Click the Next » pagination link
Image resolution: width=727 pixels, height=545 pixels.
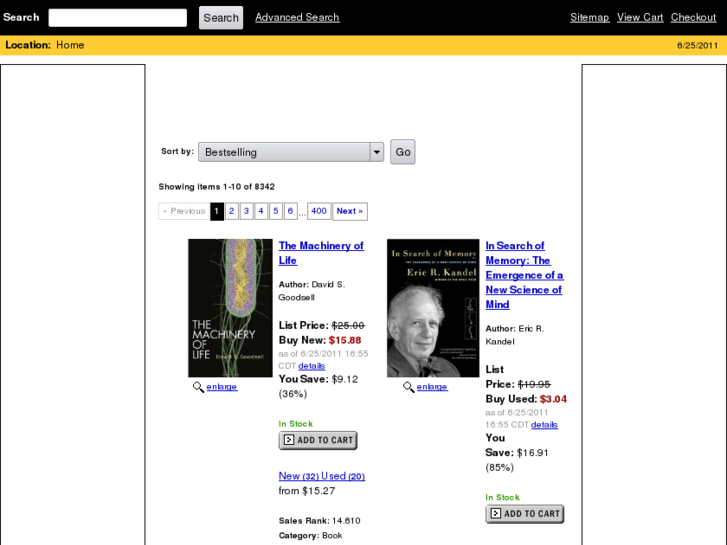click(x=350, y=211)
